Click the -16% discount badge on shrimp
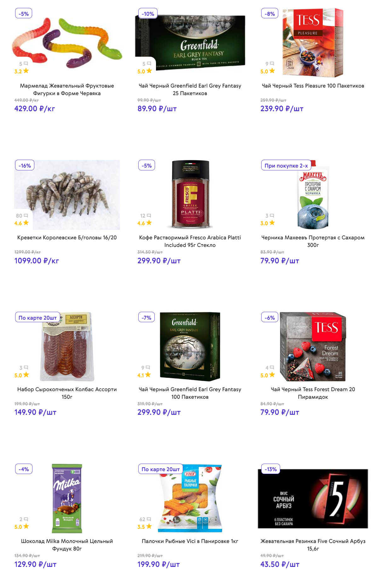The image size is (392, 588). click(25, 166)
